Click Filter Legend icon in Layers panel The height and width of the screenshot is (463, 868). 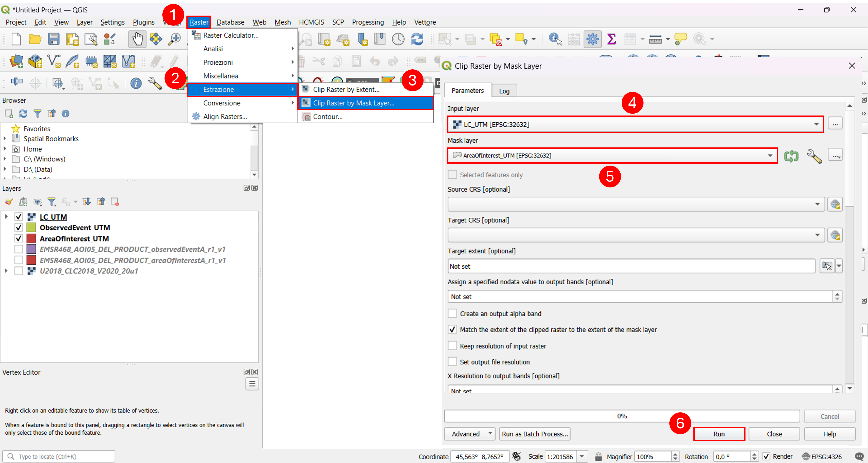coord(52,202)
